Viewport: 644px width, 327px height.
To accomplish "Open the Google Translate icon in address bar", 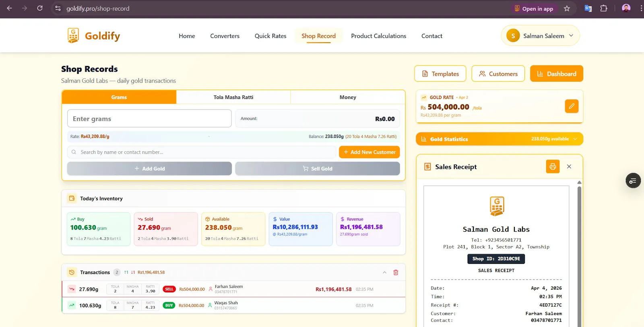I will coord(588,8).
